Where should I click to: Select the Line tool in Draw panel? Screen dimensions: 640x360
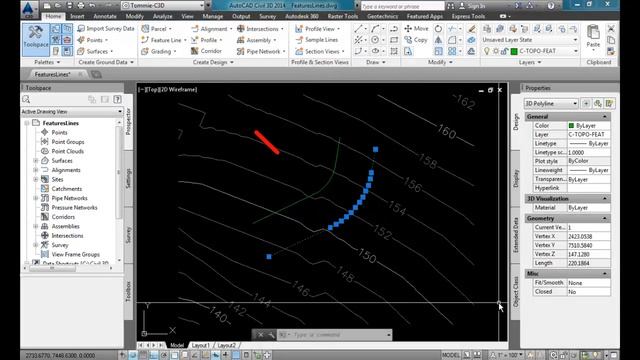[358, 29]
